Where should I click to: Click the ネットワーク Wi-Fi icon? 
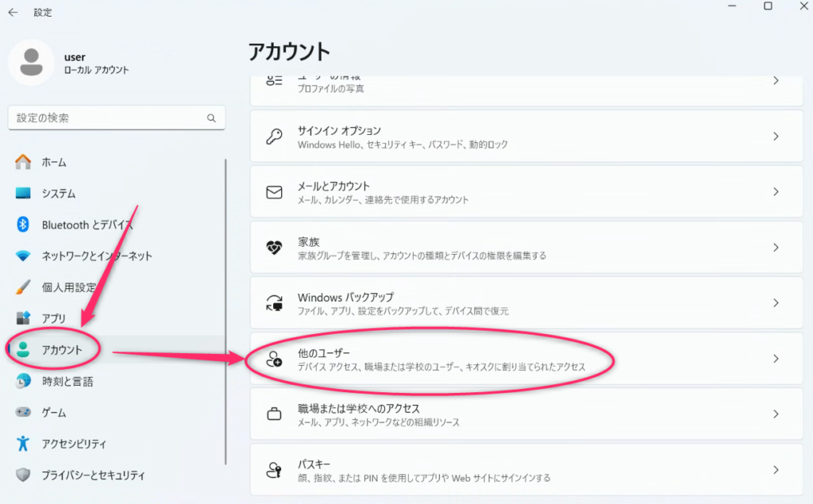pos(23,256)
